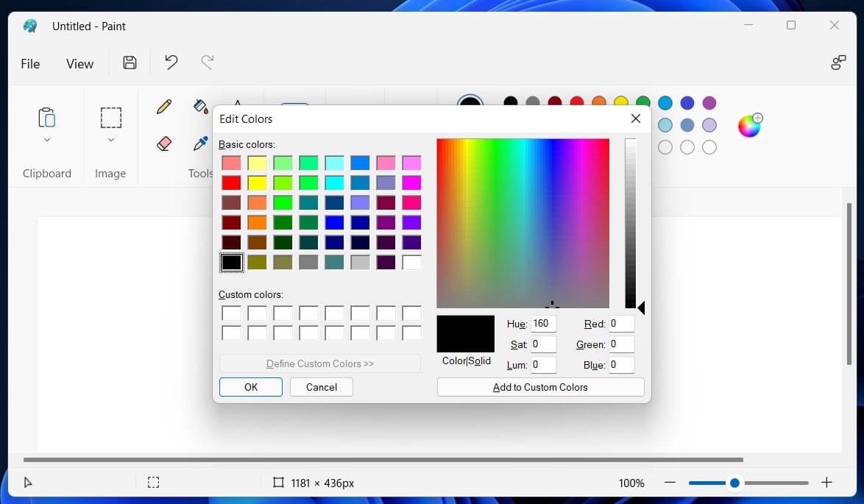Select the purple palette color in ribbon
This screenshot has width=864, height=504.
tap(709, 103)
